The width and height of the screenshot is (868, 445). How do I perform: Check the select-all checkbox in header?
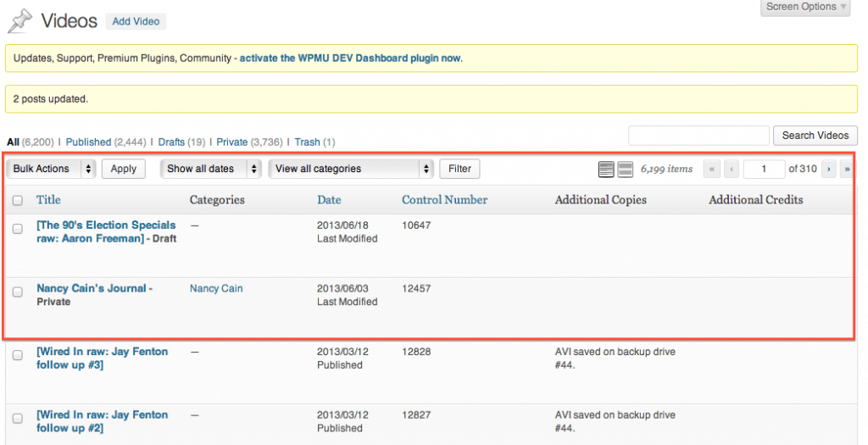[x=18, y=201]
